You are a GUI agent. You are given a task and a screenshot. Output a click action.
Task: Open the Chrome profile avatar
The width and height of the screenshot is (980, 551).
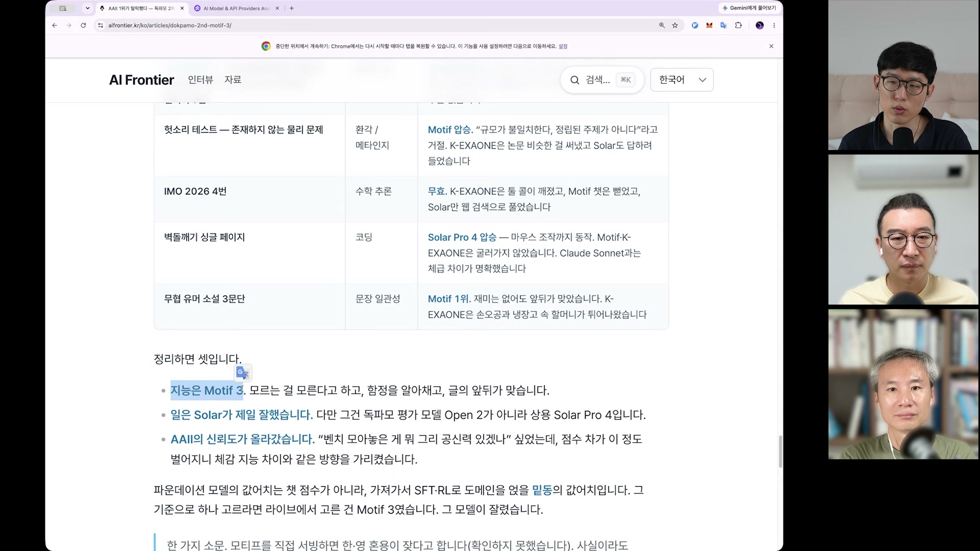(759, 25)
